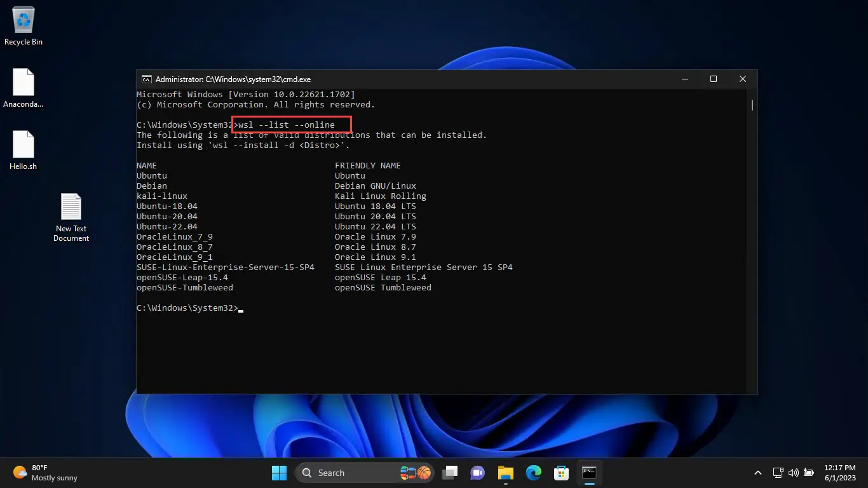Click the taskbar Search box
Image resolution: width=868 pixels, height=488 pixels.
(365, 473)
